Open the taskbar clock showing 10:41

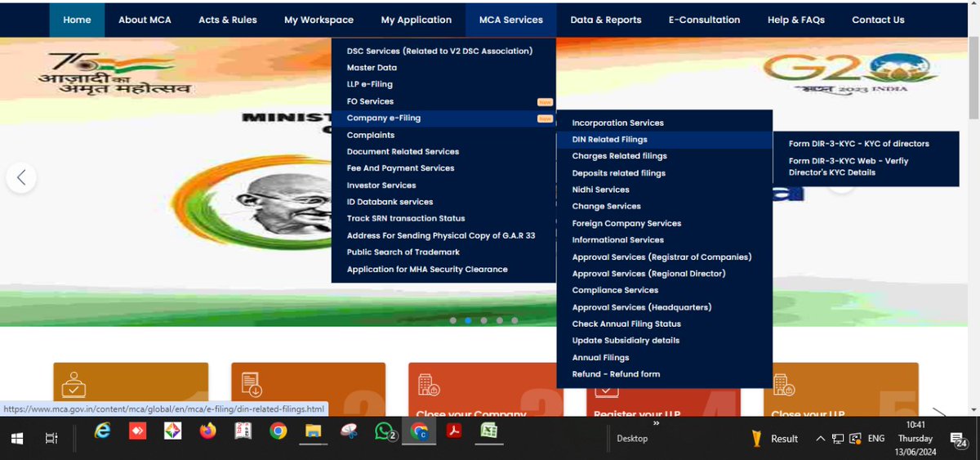915,439
